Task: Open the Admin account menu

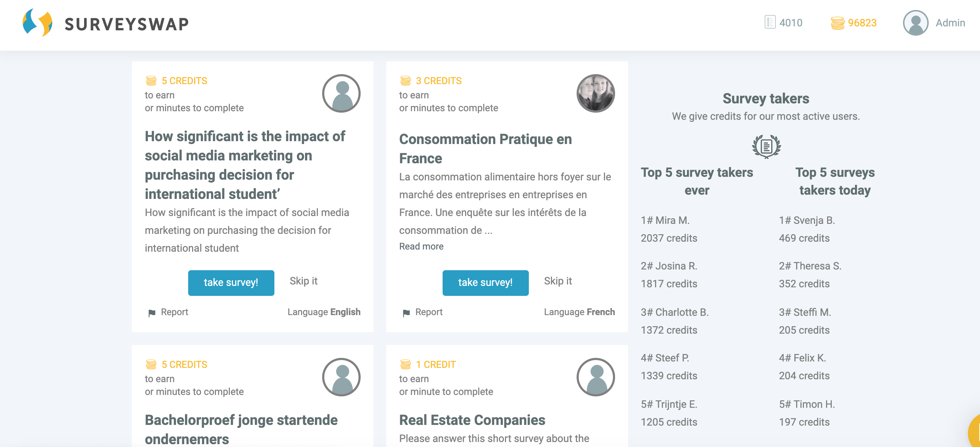Action: point(950,23)
